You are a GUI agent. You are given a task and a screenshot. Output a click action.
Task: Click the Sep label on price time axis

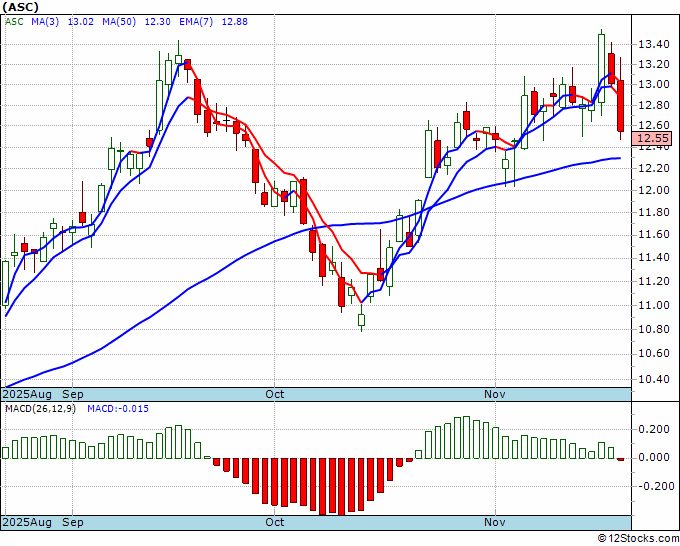pyautogui.click(x=72, y=394)
